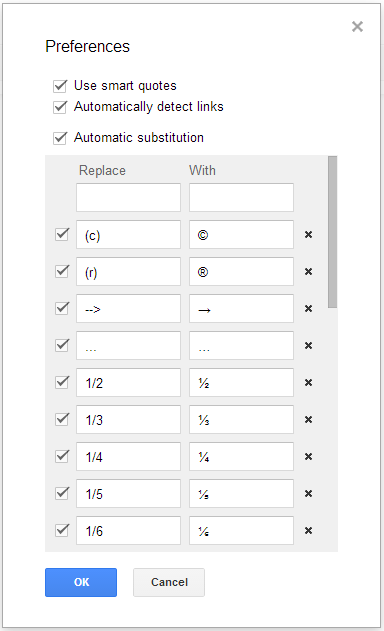Remove the 1/2 fraction substitution
Screen dimensions: 384x631
308,383
